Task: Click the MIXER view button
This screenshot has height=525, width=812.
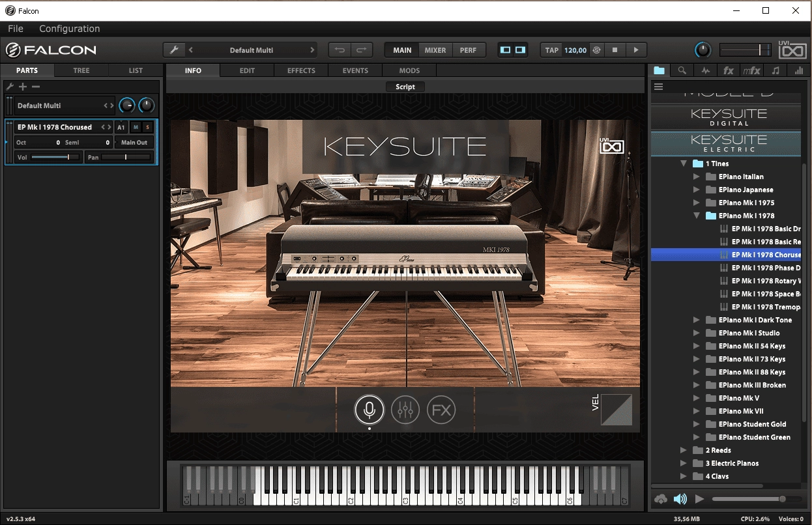Action: point(435,50)
